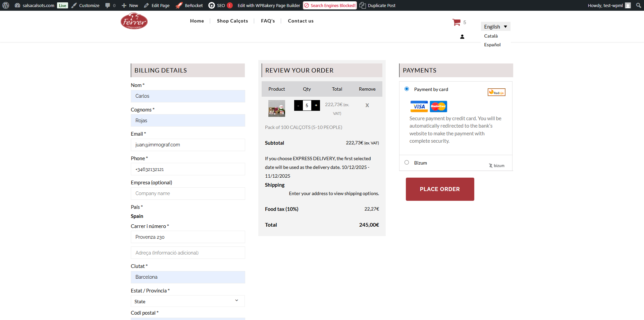Switch language to Català
This screenshot has height=320, width=644.
click(x=491, y=36)
